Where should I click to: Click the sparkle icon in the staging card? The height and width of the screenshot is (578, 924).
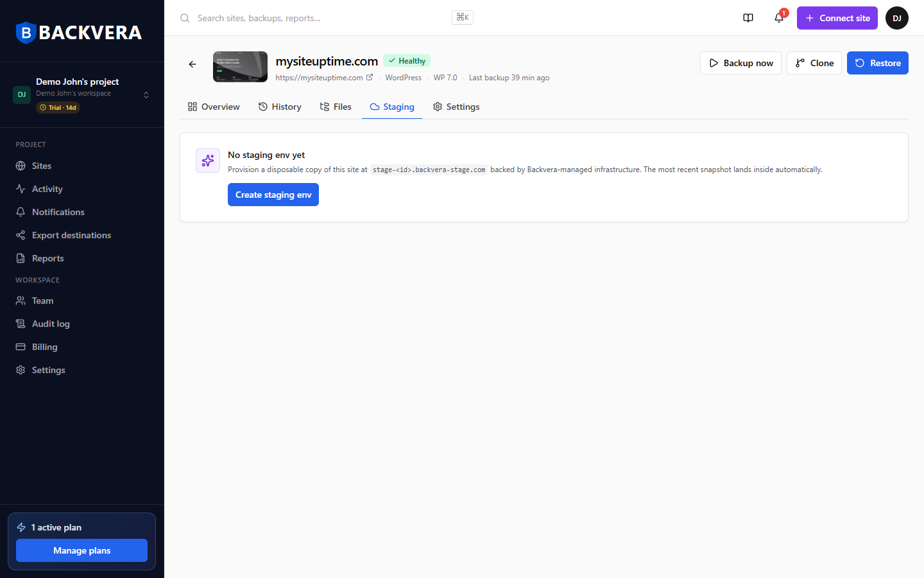point(208,161)
